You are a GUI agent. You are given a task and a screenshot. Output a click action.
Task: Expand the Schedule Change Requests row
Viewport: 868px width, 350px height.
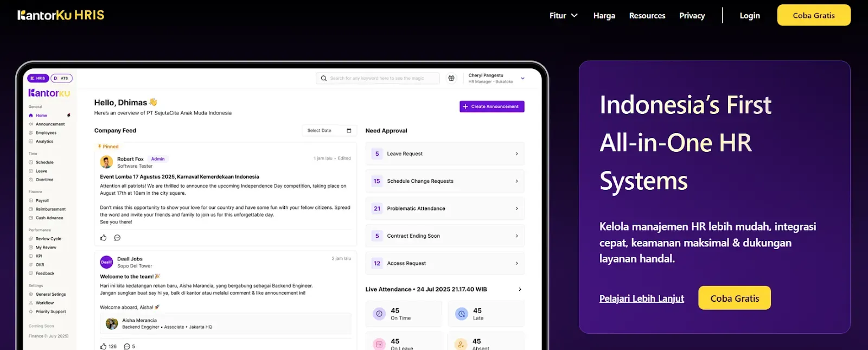[x=445, y=181]
